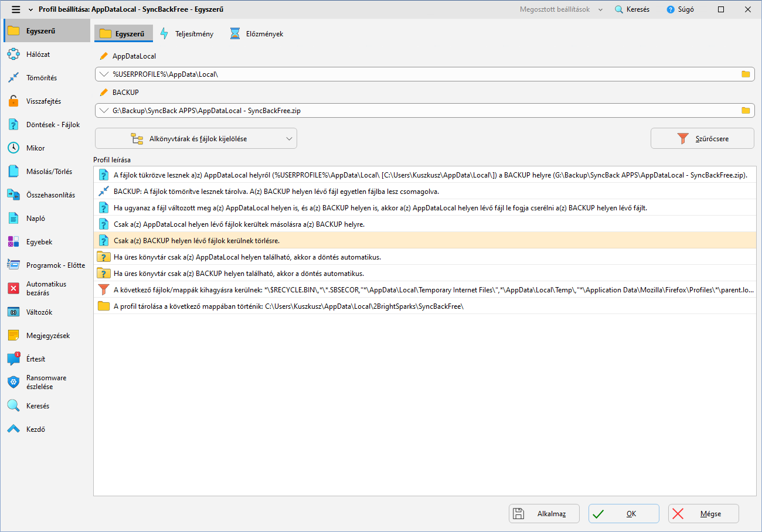This screenshot has height=532, width=762.
Task: Select row 'A következő fájlok/mappák kihagyásra kerülnek'
Action: coord(424,289)
